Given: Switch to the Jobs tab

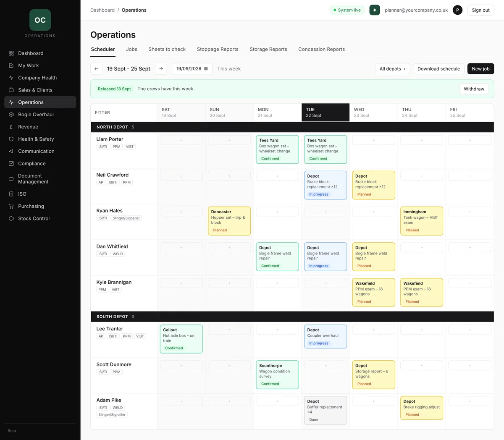Looking at the screenshot, I should (x=131, y=49).
